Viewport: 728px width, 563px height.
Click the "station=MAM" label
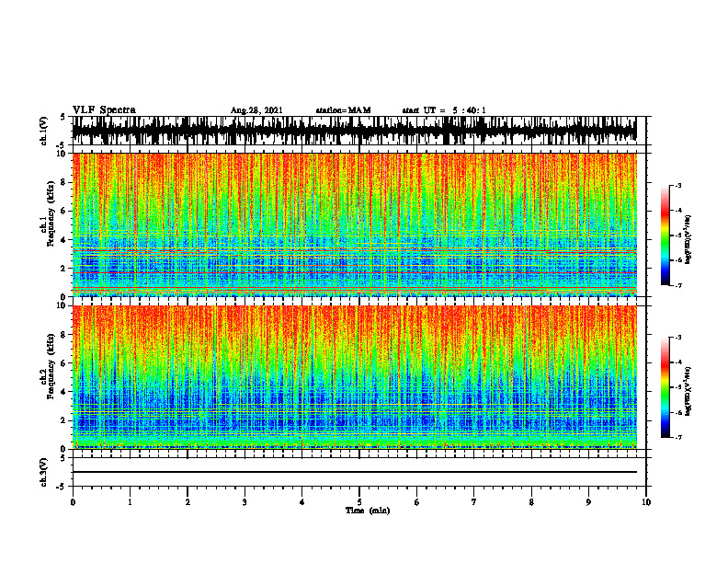pos(344,110)
